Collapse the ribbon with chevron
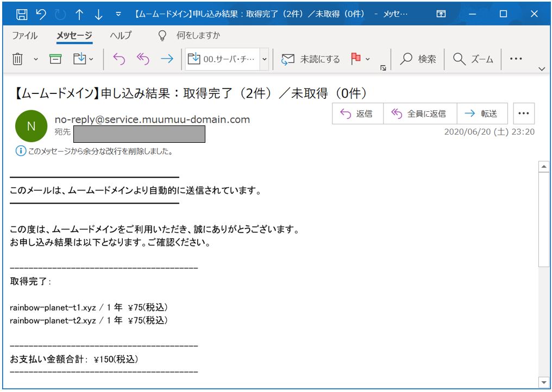 coord(542,69)
